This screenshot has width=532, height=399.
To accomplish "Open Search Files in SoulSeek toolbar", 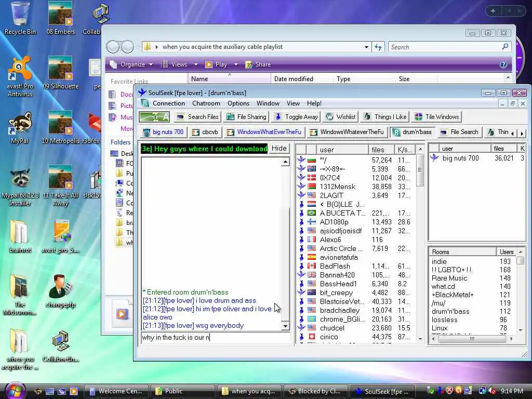I will pos(198,117).
